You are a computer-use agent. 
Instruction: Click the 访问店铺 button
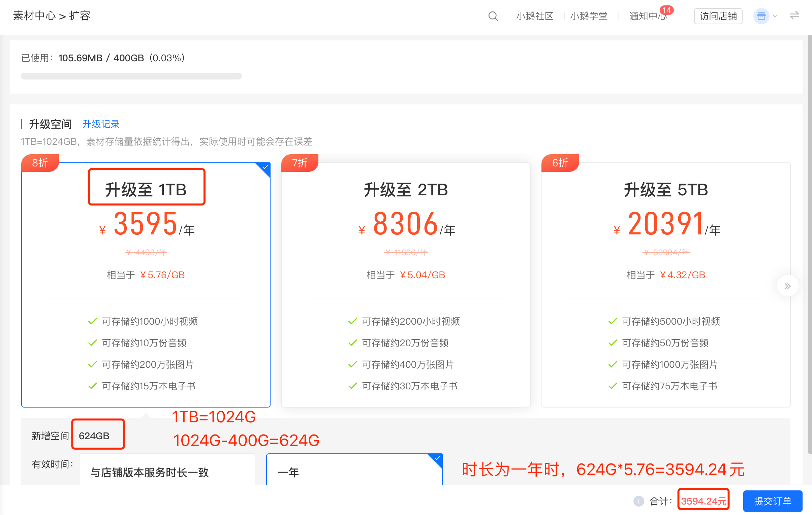pyautogui.click(x=718, y=16)
